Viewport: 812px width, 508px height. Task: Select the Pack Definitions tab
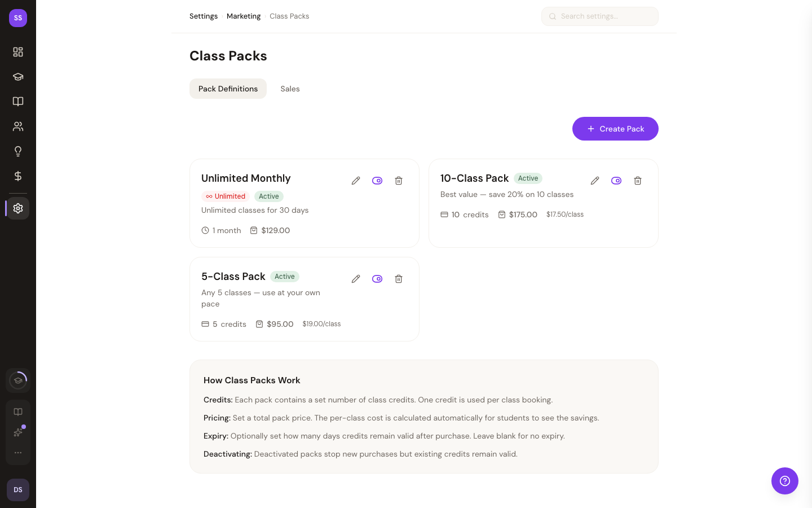(x=228, y=89)
